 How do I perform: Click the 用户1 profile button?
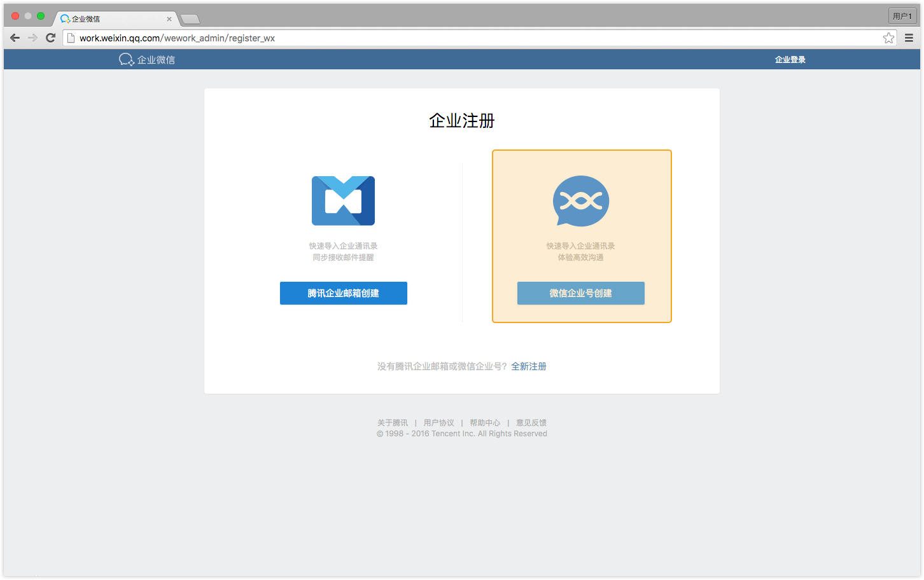pyautogui.click(x=902, y=16)
